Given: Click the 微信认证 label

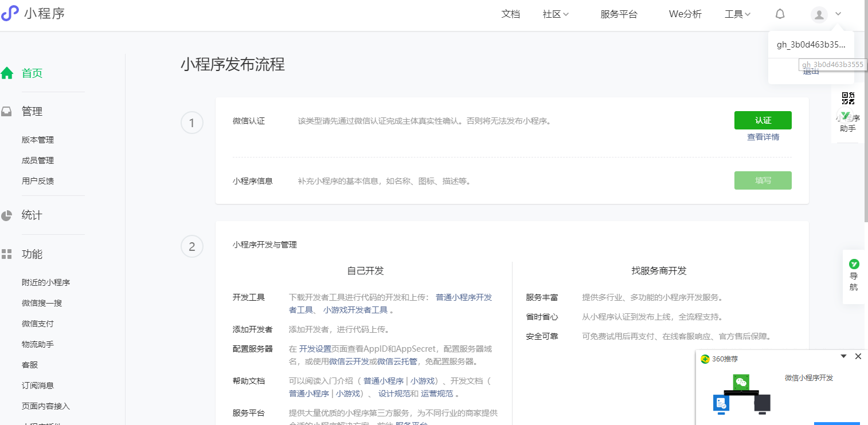Looking at the screenshot, I should [x=249, y=121].
